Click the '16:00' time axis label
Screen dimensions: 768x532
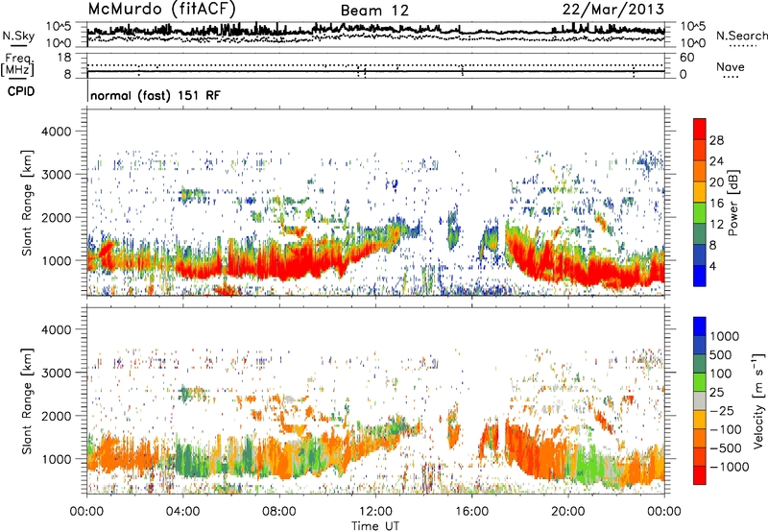point(471,512)
